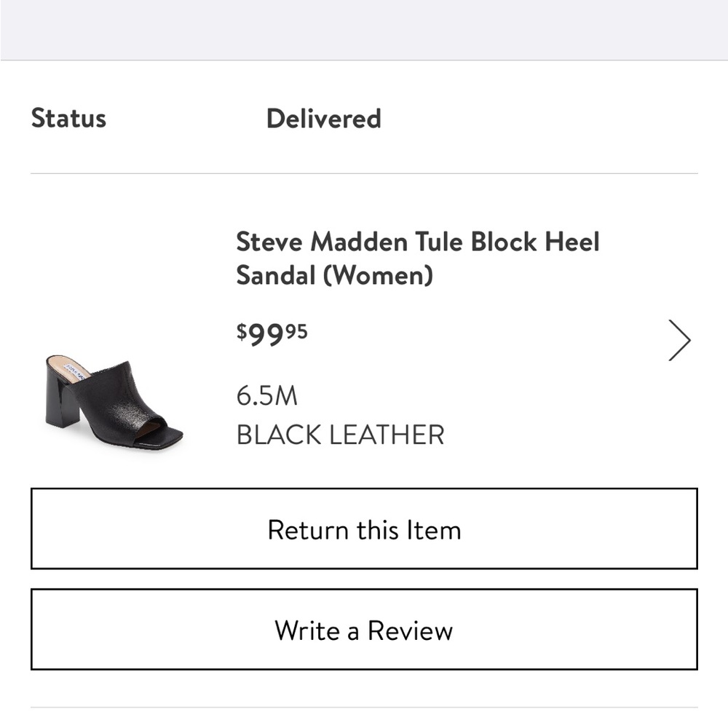The image size is (728, 728).
Task: Click the Delivered status text
Action: point(324,118)
